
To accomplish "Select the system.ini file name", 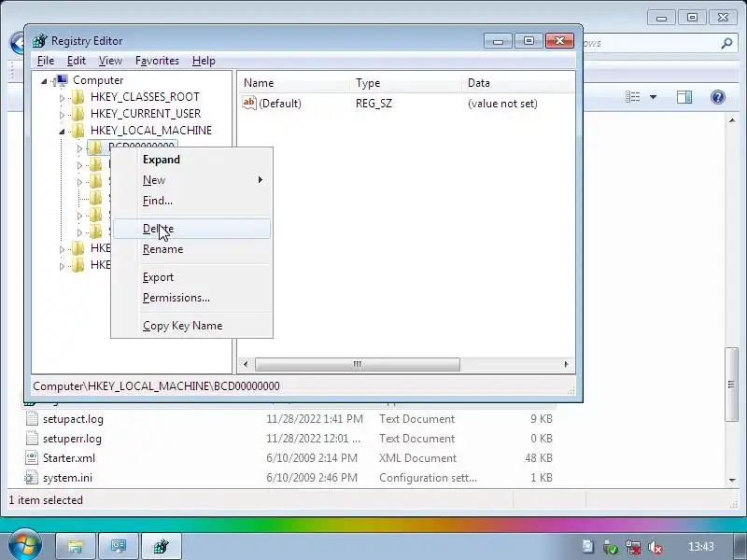I will click(67, 478).
